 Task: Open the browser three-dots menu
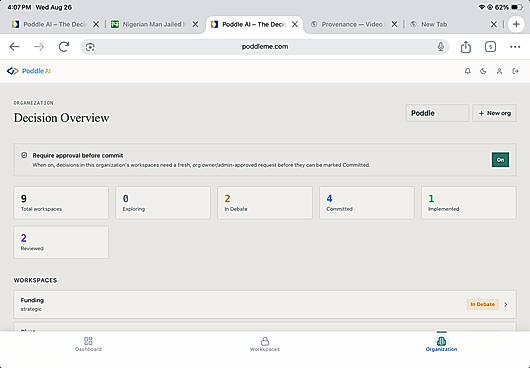click(515, 47)
